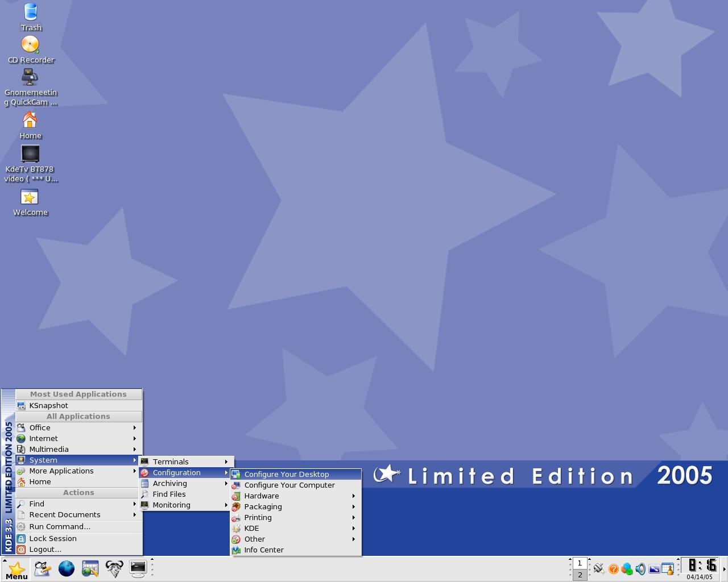Screen dimensions: 728x582
Task: Click Logout... in the KDE menu
Action: pos(78,550)
